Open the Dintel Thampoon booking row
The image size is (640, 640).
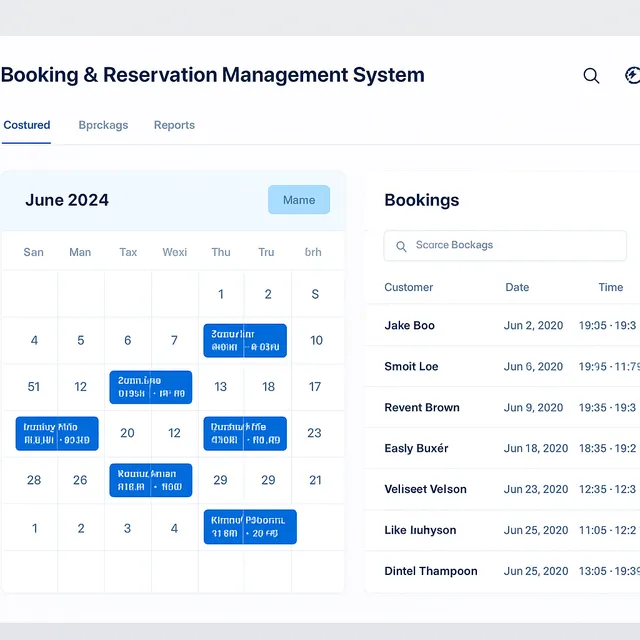coord(502,571)
